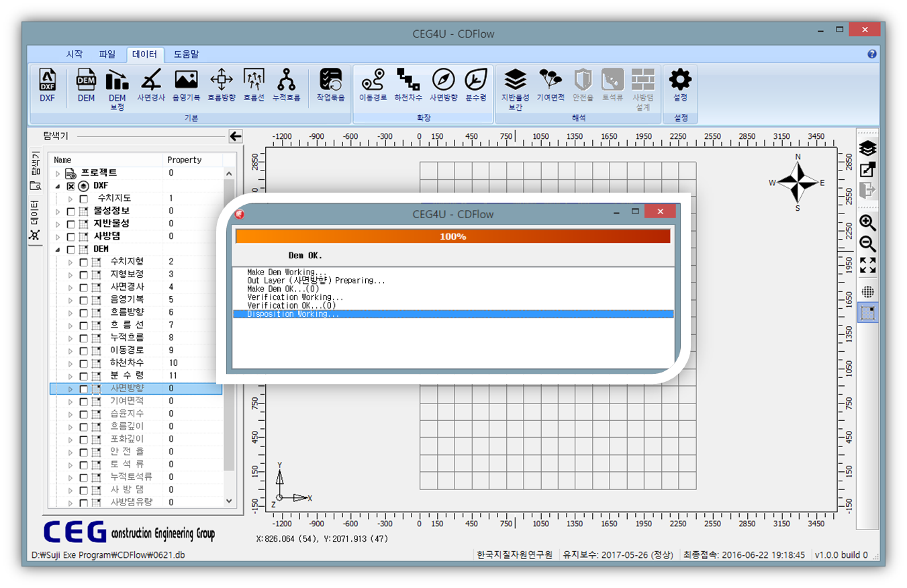Open the DEM 보정 correction tool
Image resolution: width=907 pixels, height=588 pixels.
click(x=117, y=89)
